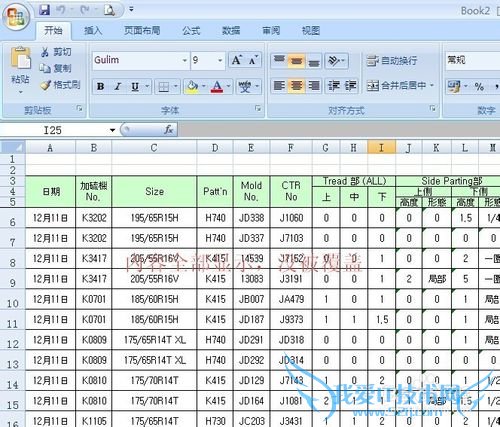Viewport: 500px width, 427px height.
Task: Click the insert function fx button
Action: click(x=169, y=130)
